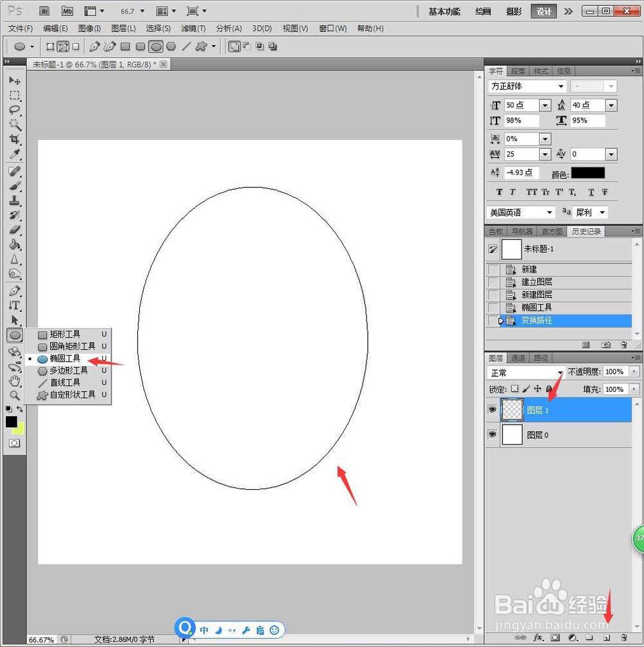Select the Path Selection tool
This screenshot has height=647, width=644.
coord(14,320)
